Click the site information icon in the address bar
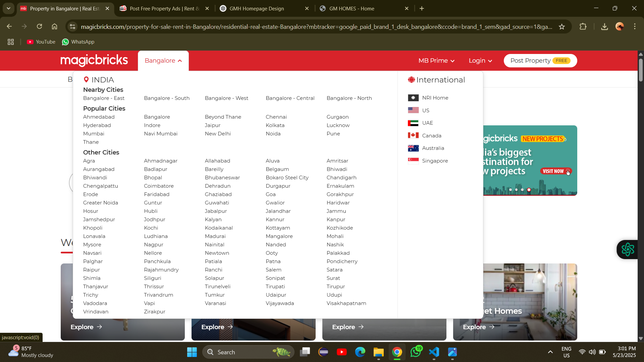This screenshot has width=644, height=362. point(72,27)
